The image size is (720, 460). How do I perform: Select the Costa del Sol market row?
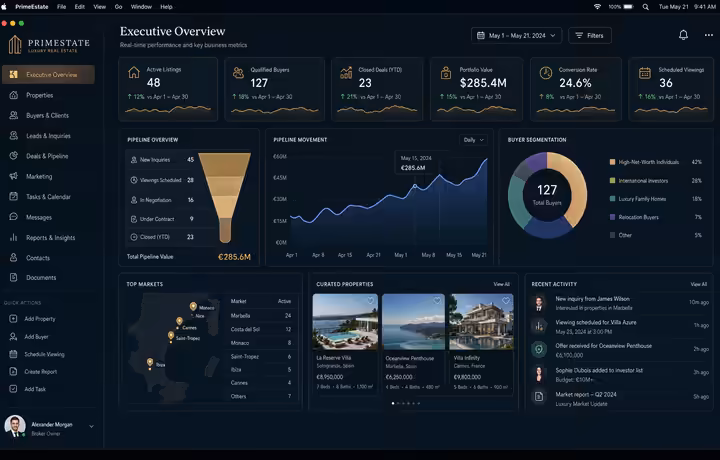pos(261,329)
